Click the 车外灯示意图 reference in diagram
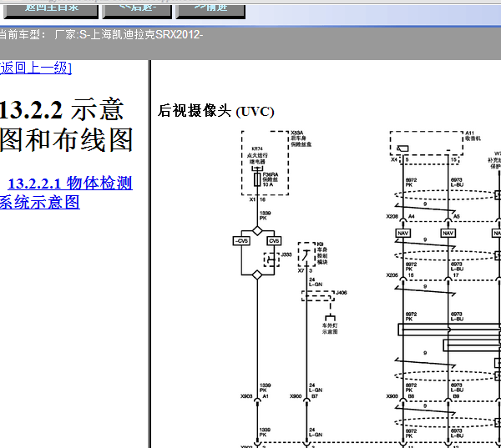Screen dimensions: 501x448 click(330, 329)
